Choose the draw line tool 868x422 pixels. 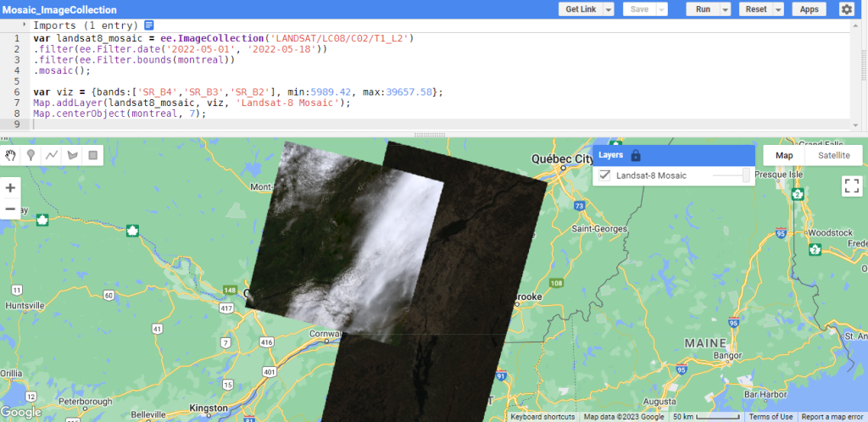tap(52, 155)
